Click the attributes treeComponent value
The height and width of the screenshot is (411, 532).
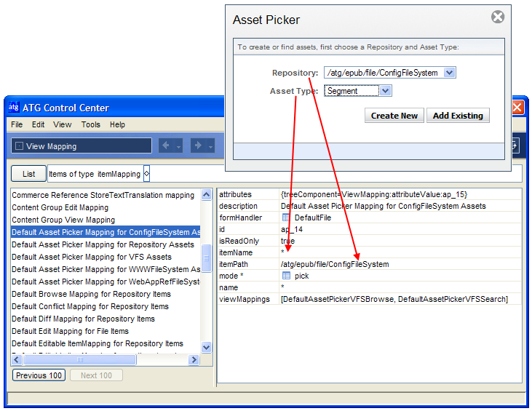point(374,194)
